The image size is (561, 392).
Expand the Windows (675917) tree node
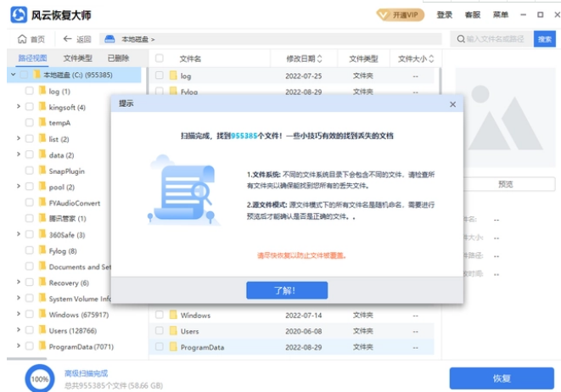click(18, 314)
